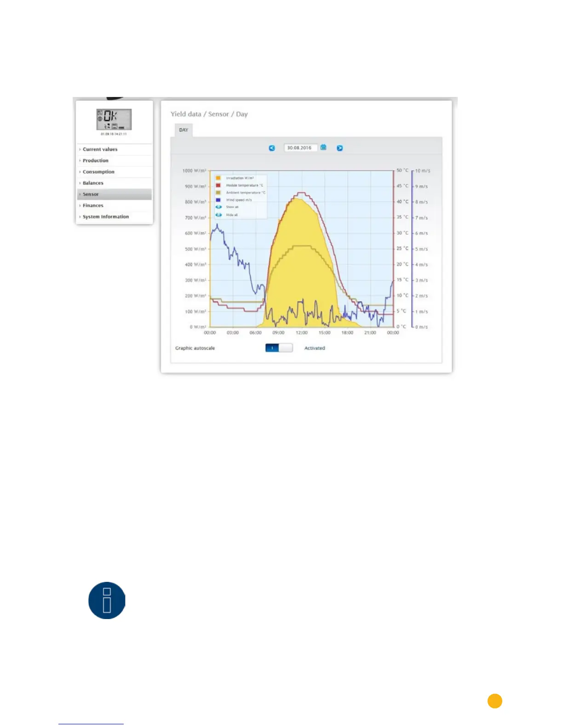Click the '500 W/m²' axis label
The image size is (563, 728).
pos(195,249)
